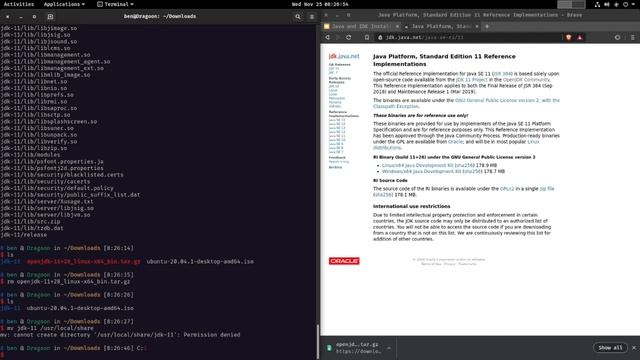Click the 'rm openjdk-11+28_linux-x64_bin.tar.gz' command
This screenshot has width=640, height=360.
tap(69, 282)
